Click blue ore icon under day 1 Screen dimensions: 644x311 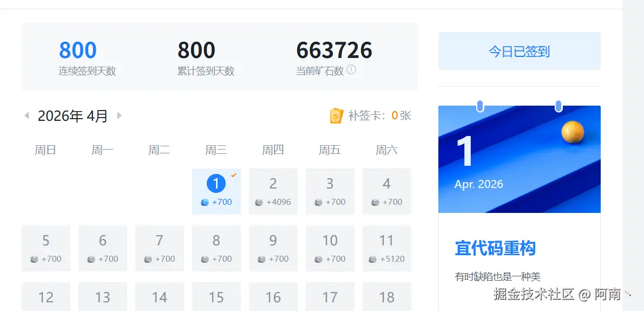[x=205, y=203]
